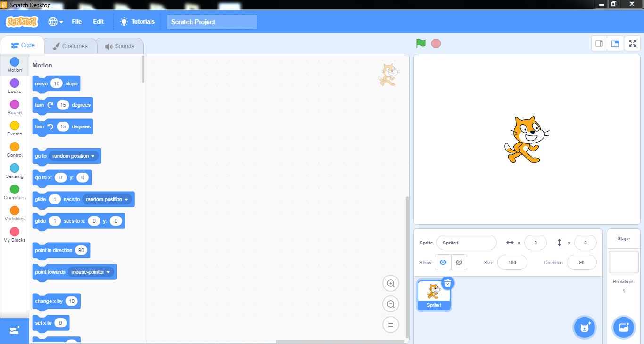Select the Sound block category

[15, 108]
